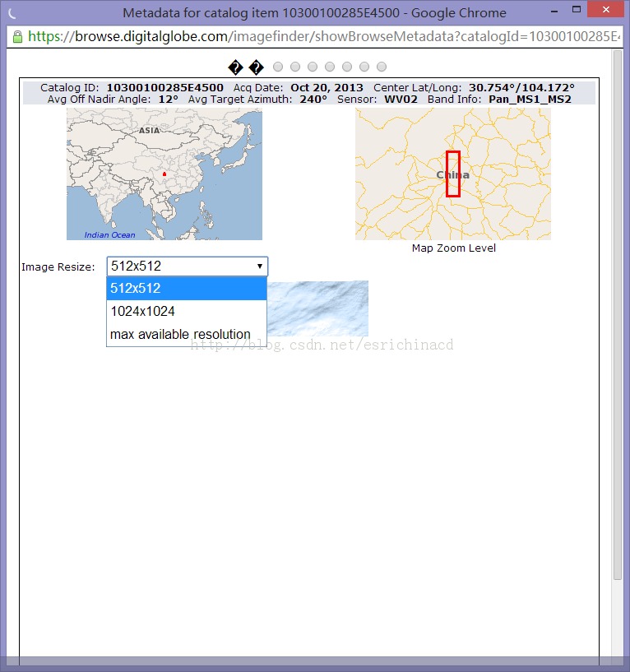Screen dimensions: 630x672
Task: Click the China road map thumbnail
Action: [453, 174]
